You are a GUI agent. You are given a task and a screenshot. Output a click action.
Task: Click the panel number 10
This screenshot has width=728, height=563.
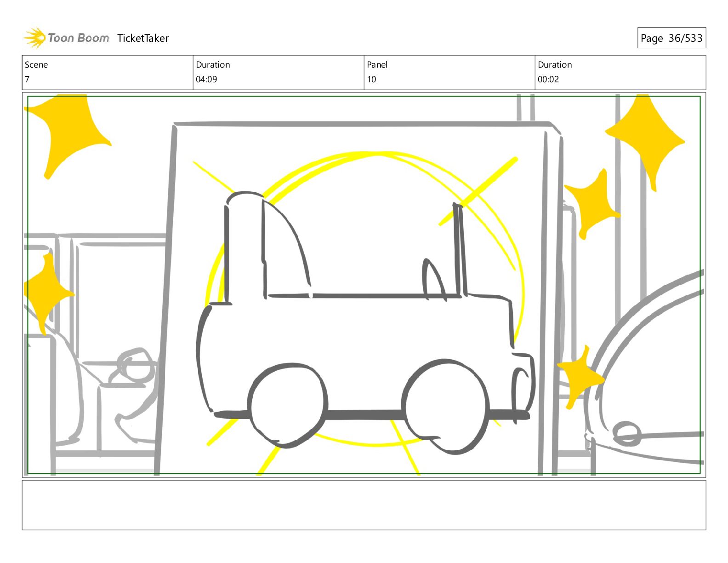[x=371, y=79]
